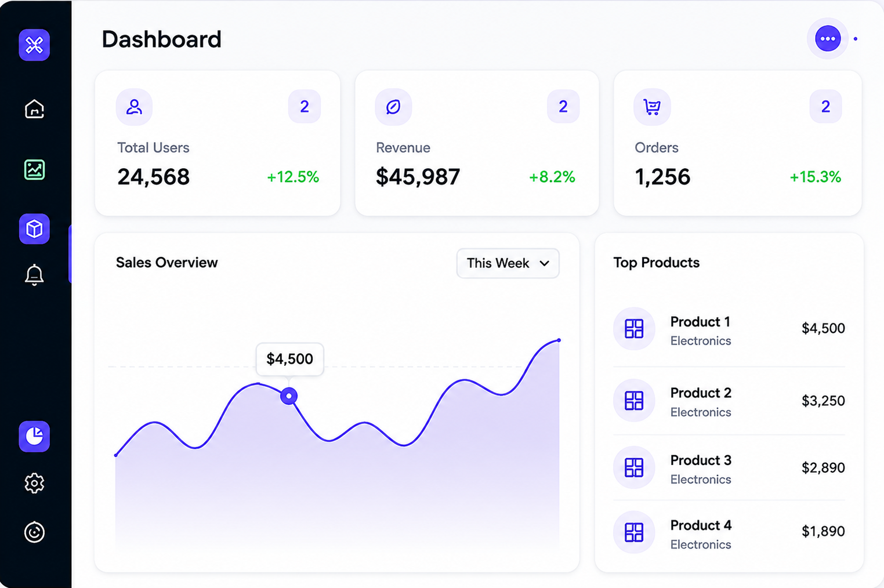Click the Electronics label under Product 4
Screen dimensions: 884x588
(701, 545)
